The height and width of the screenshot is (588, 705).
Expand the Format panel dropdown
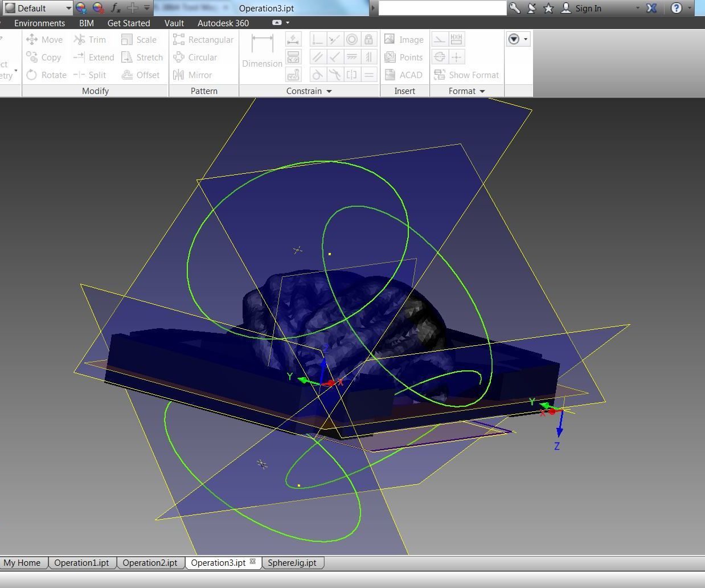click(482, 91)
